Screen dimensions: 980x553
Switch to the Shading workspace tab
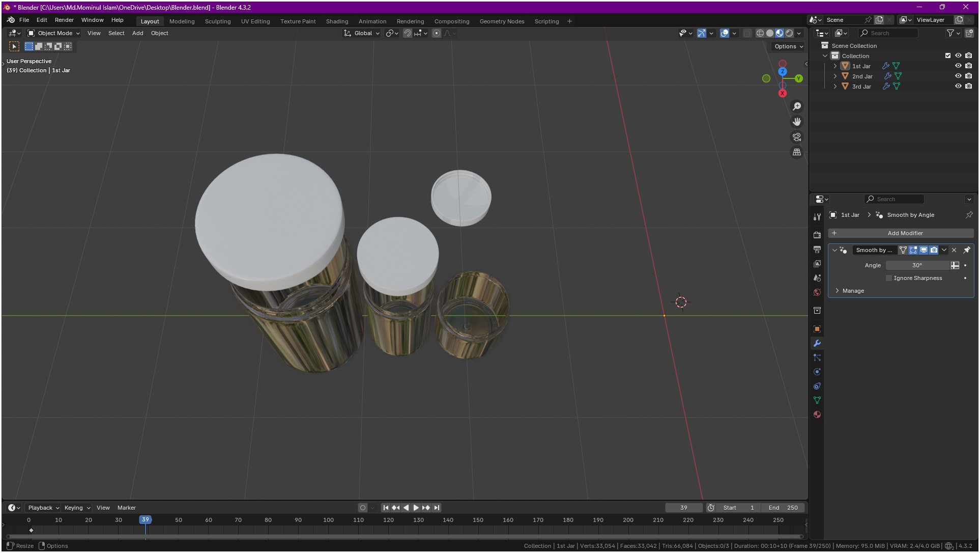click(337, 21)
